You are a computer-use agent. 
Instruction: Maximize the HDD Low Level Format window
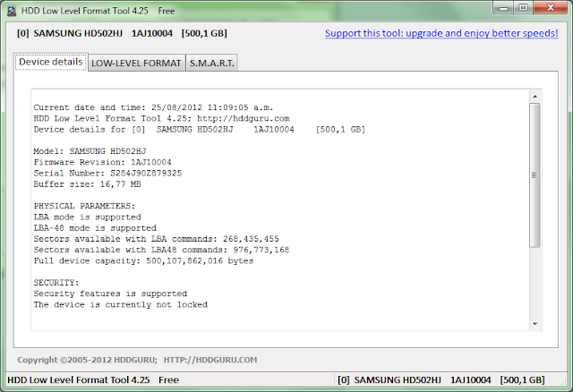(523, 8)
